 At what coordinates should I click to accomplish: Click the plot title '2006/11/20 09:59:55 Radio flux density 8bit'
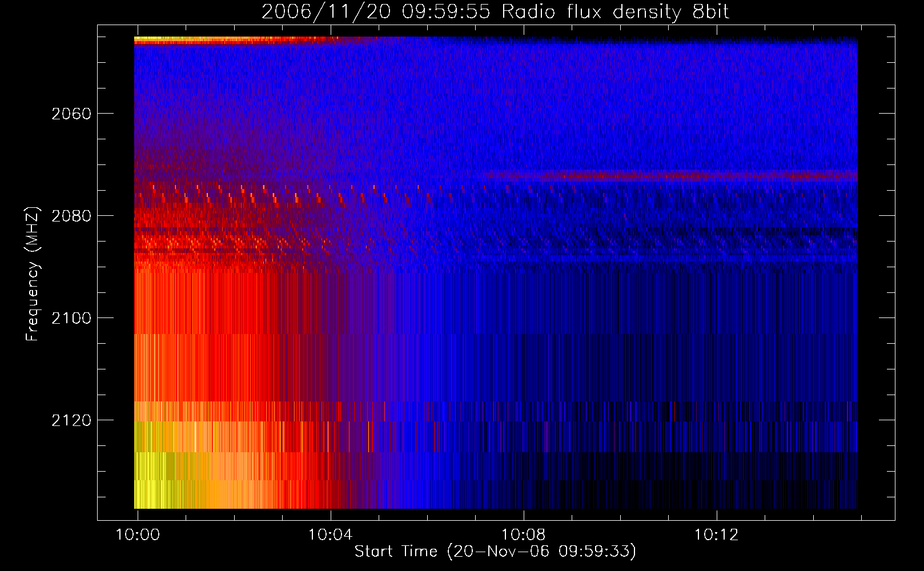click(495, 12)
